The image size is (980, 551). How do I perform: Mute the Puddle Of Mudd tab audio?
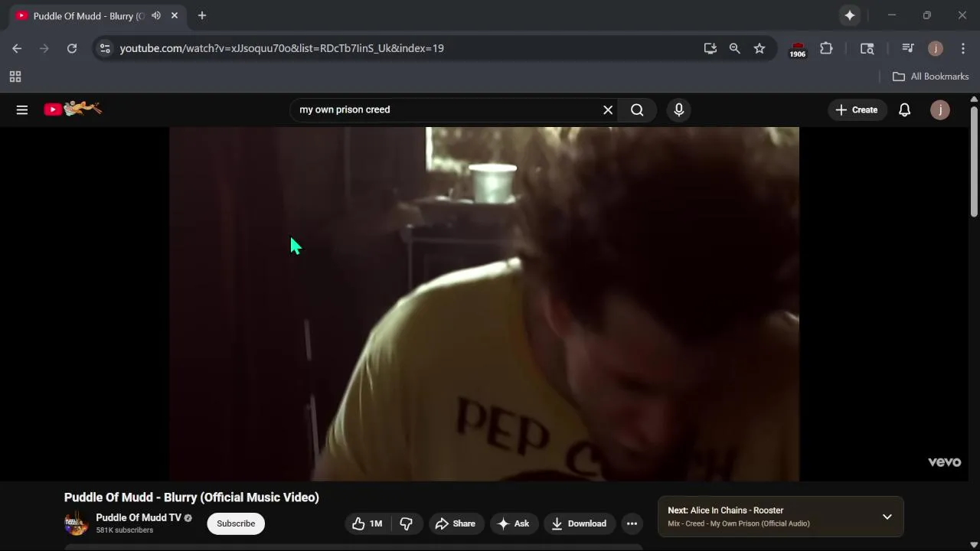point(156,15)
